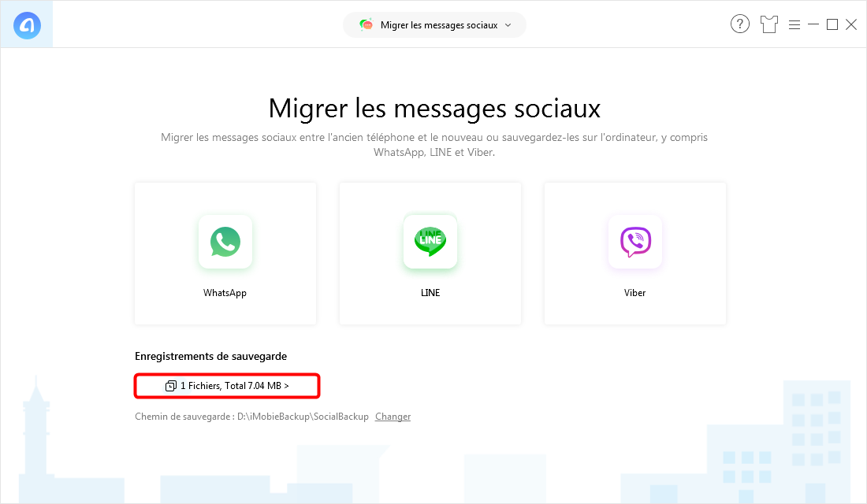This screenshot has width=867, height=504.
Task: Open 1 Fichiers, Total 7.04 MB records
Action: pos(227,386)
